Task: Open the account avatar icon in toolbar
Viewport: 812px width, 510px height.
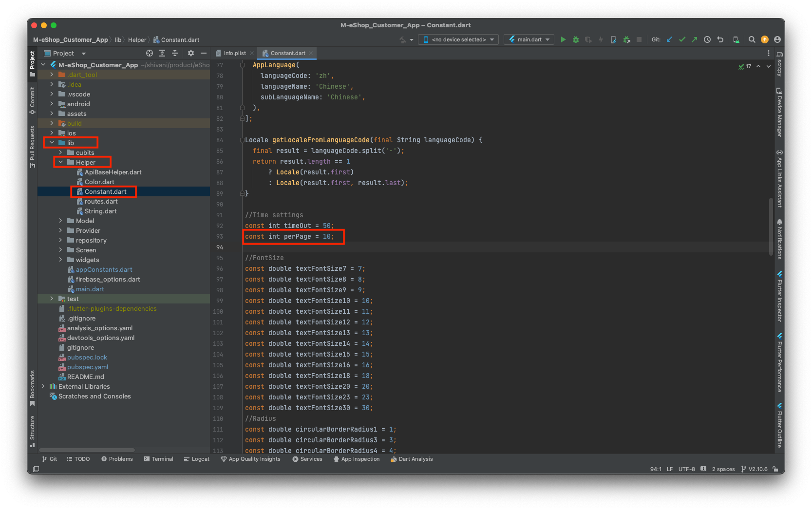Action: (777, 39)
